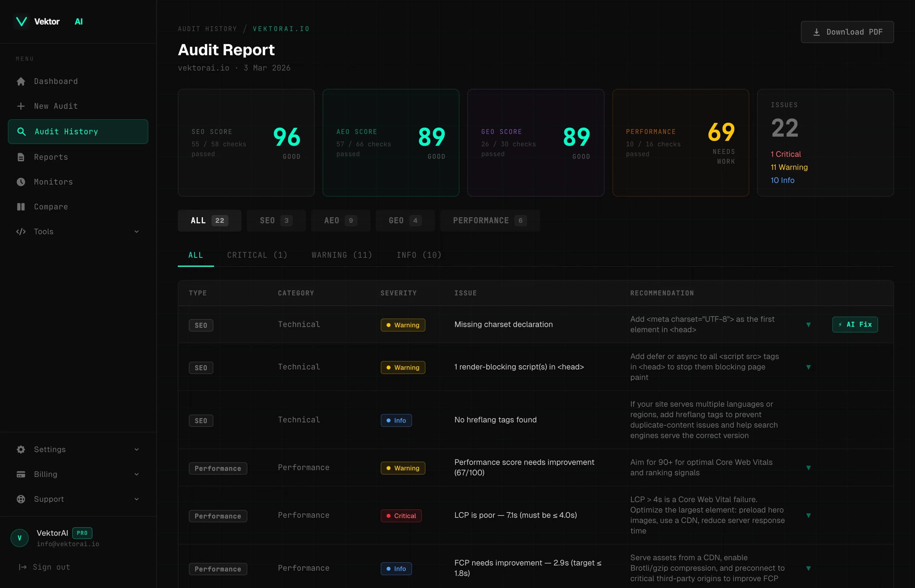Expand the LCP is poor recommendation row
Viewport: 915px width, 588px height.
809,515
